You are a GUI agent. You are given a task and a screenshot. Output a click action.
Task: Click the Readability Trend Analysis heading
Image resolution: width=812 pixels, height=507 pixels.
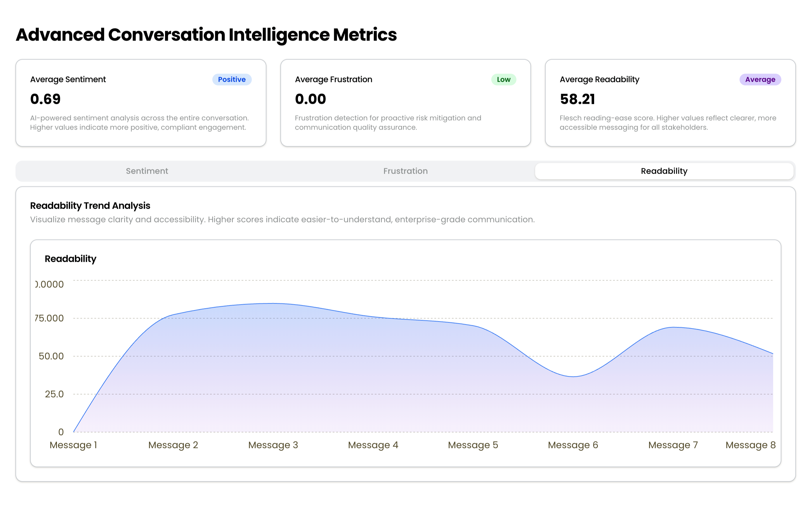click(90, 205)
